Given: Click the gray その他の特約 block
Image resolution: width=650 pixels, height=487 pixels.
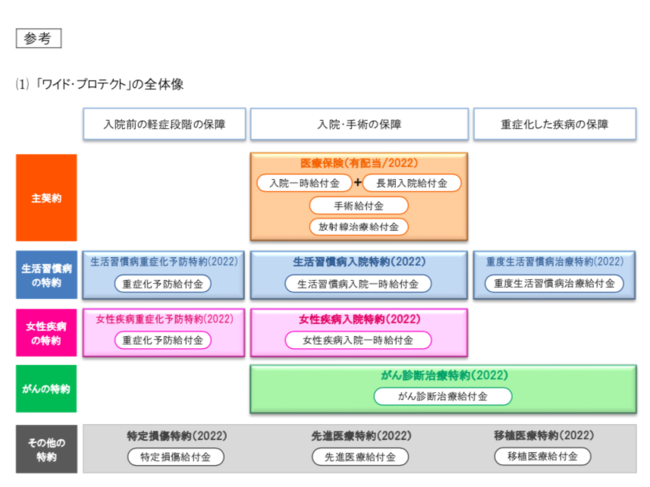Looking at the screenshot, I should click(46, 449).
